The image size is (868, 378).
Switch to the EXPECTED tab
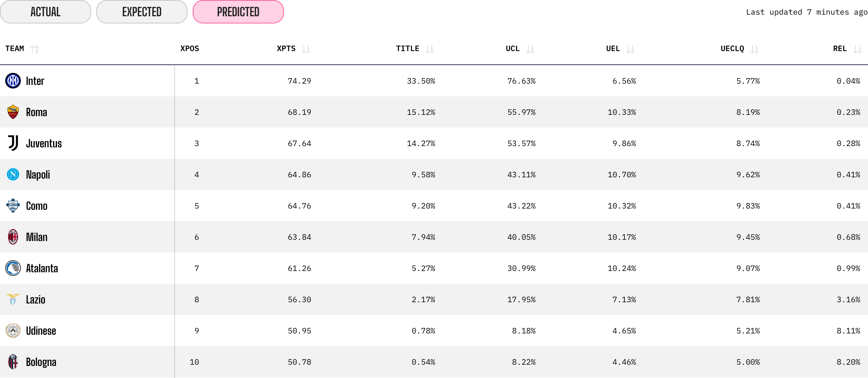point(142,12)
